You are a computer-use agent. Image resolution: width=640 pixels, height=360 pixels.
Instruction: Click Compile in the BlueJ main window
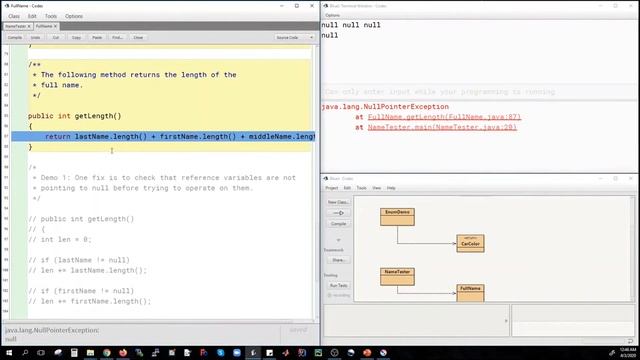pyautogui.click(x=338, y=224)
